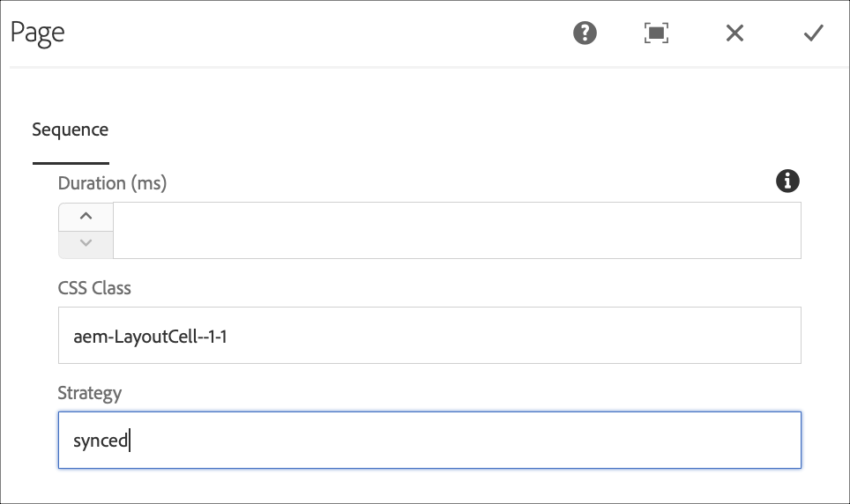Click the underline beneath the Sequence tab

coord(71,163)
